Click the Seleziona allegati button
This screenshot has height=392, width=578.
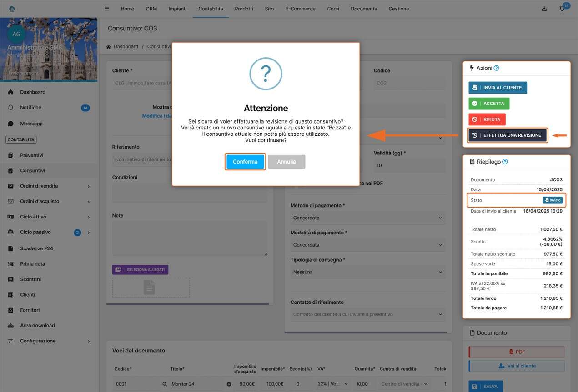(x=140, y=270)
